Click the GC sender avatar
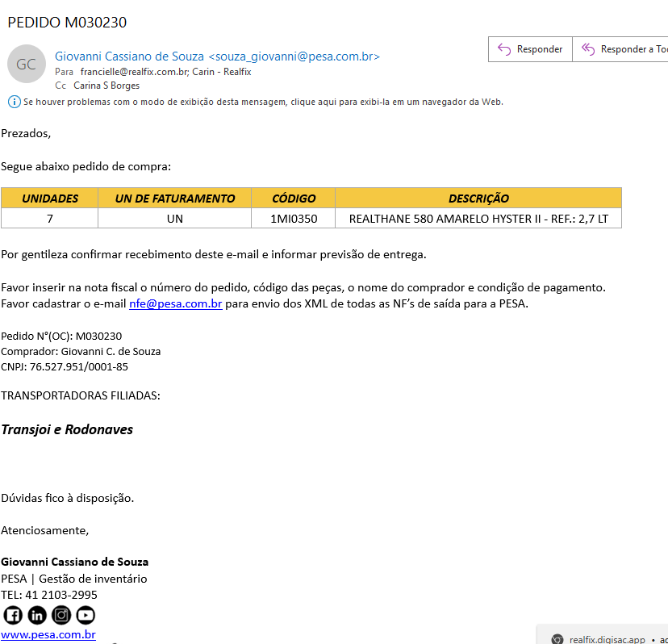Screen dimensions: 668x644 (x=27, y=65)
